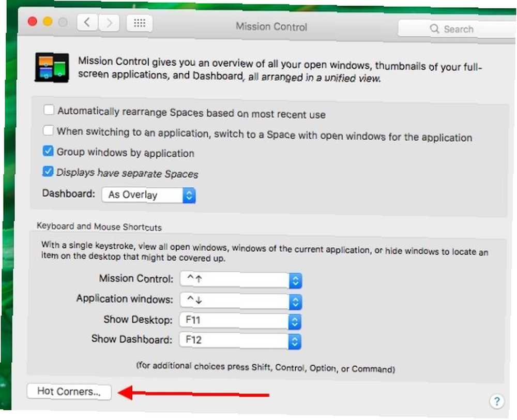Click the additional choices hint text
Screen dimensions: 517x420
(x=265, y=367)
